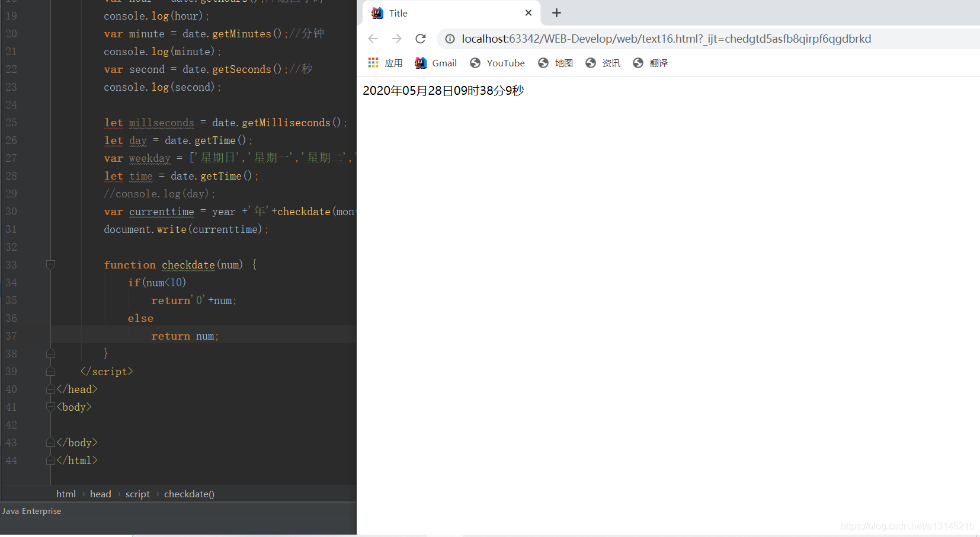
Task: Open the 地图 bookmark
Action: pyautogui.click(x=555, y=63)
